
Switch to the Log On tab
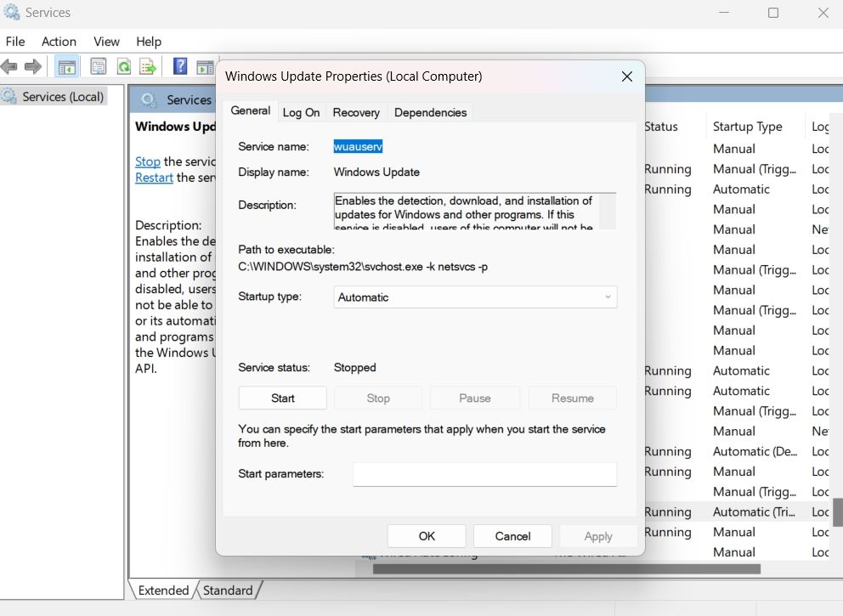click(x=301, y=112)
